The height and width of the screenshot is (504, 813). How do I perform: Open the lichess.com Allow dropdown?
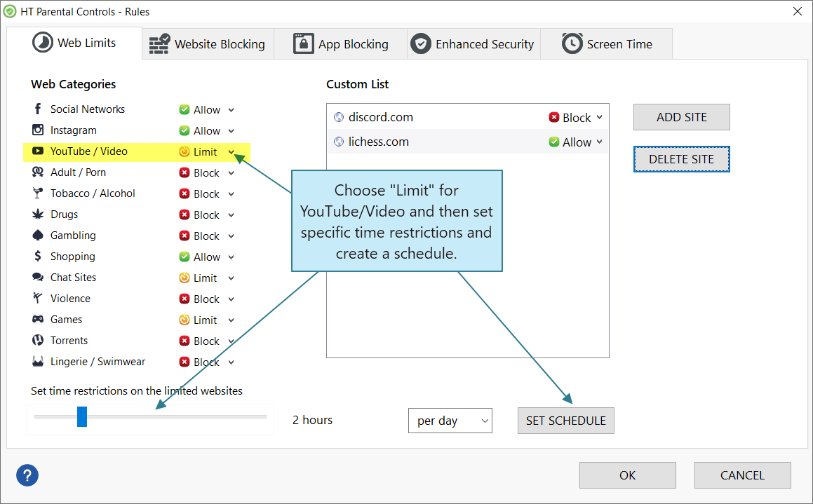(x=599, y=142)
